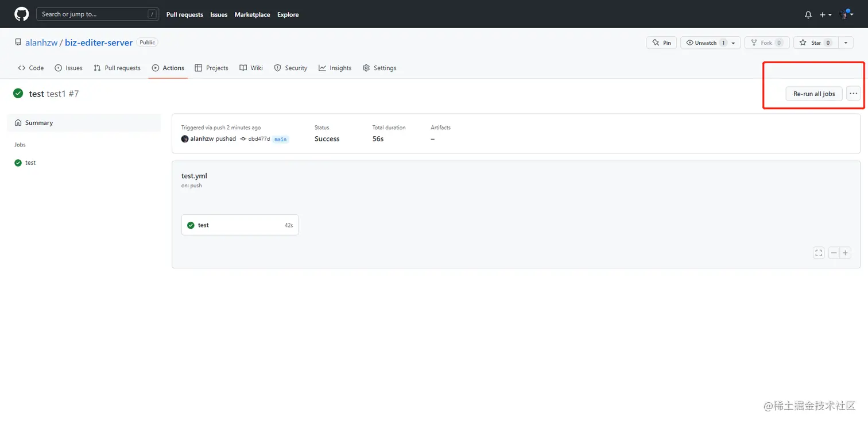Open the Insights tab
The width and height of the screenshot is (868, 424).
(335, 68)
